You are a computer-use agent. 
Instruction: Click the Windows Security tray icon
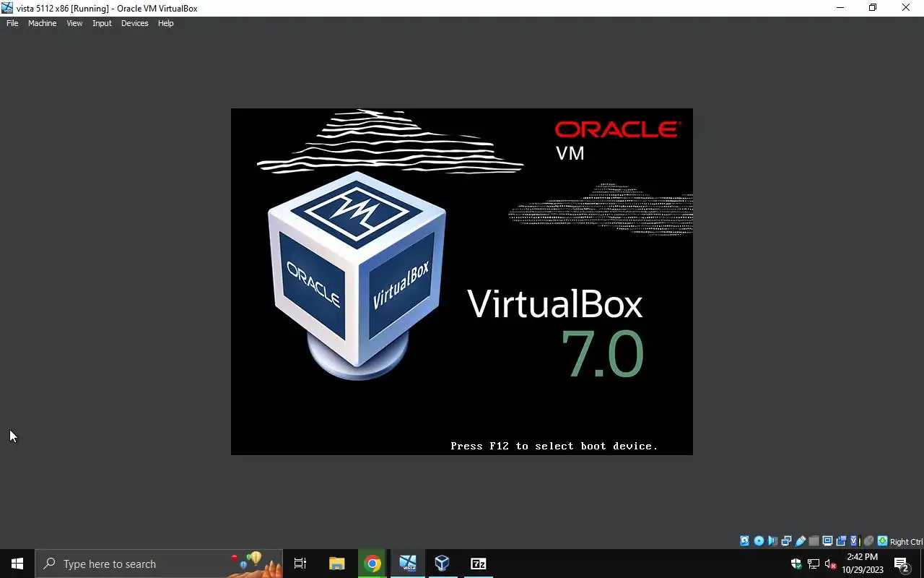[x=796, y=564]
